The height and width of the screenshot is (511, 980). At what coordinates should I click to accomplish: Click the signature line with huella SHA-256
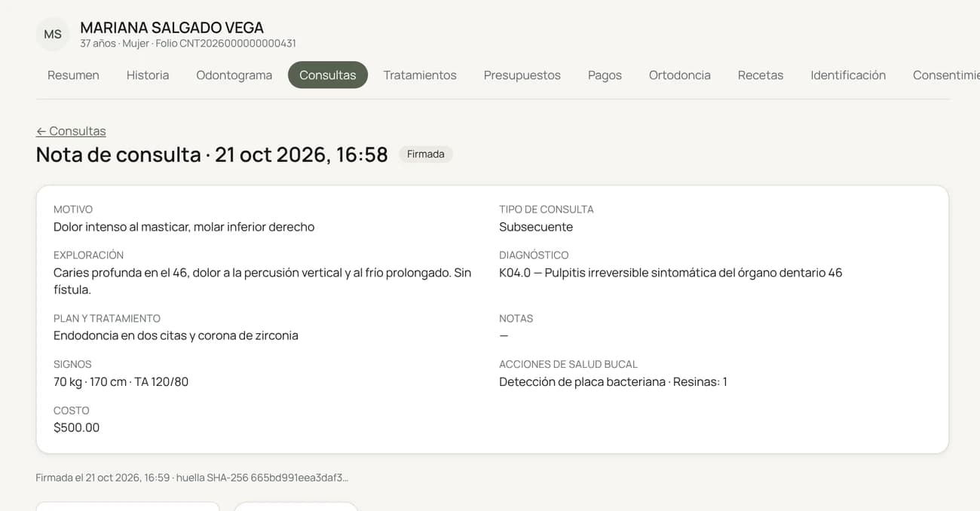point(192,478)
